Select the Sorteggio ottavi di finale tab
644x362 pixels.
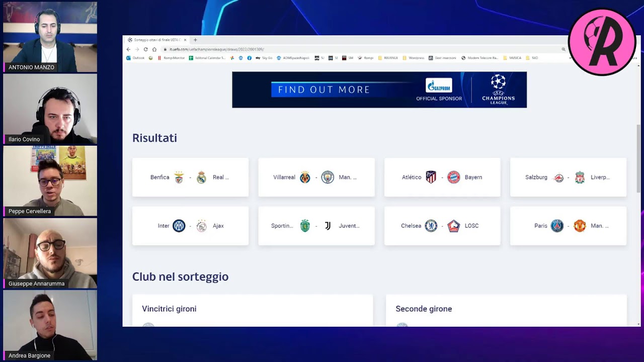click(x=156, y=40)
